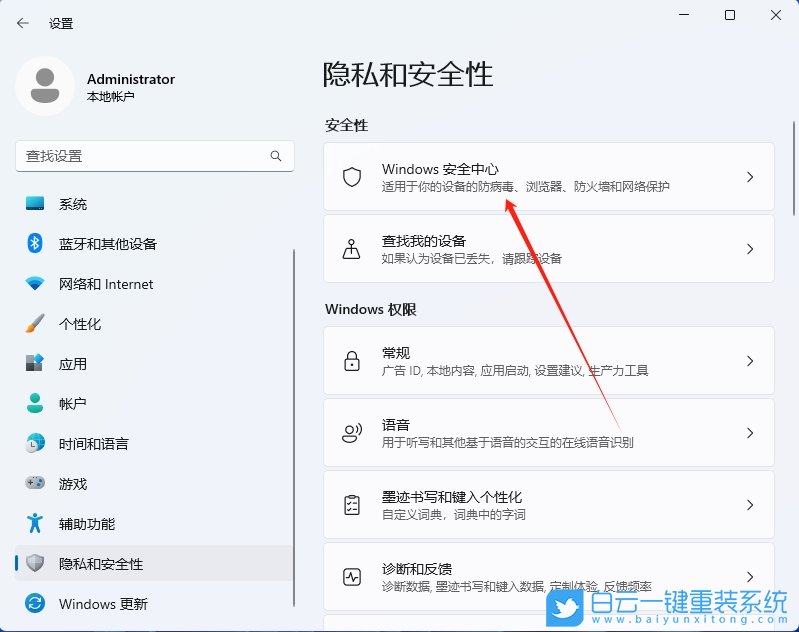Click the sidebar navigation scrollbar
799x632 pixels.
coord(294,428)
